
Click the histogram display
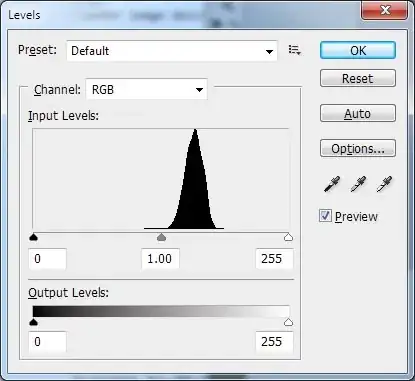[x=161, y=179]
